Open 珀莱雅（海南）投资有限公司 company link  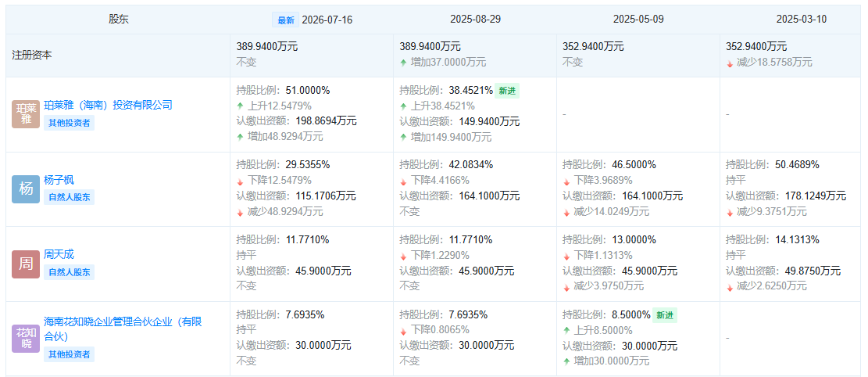coord(108,106)
